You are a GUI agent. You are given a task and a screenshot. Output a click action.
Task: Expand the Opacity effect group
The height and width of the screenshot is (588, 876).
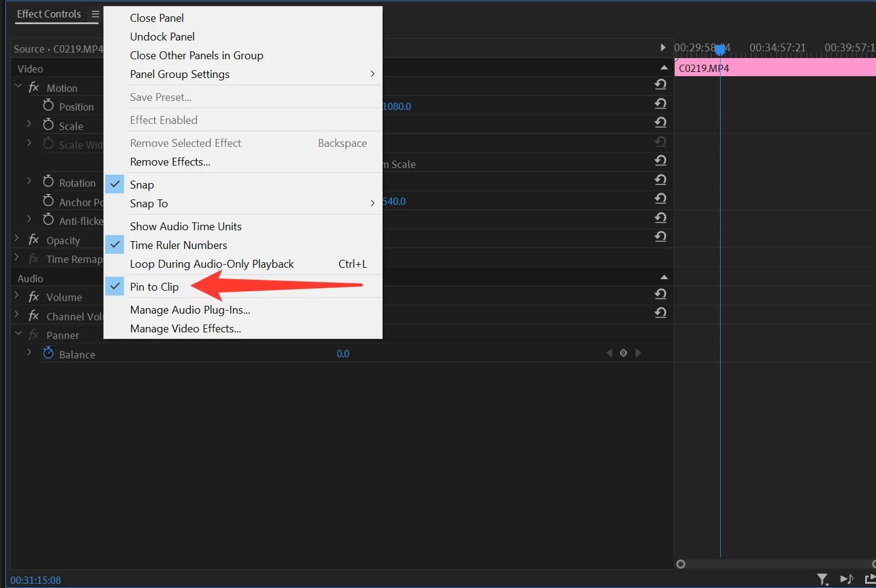(17, 239)
